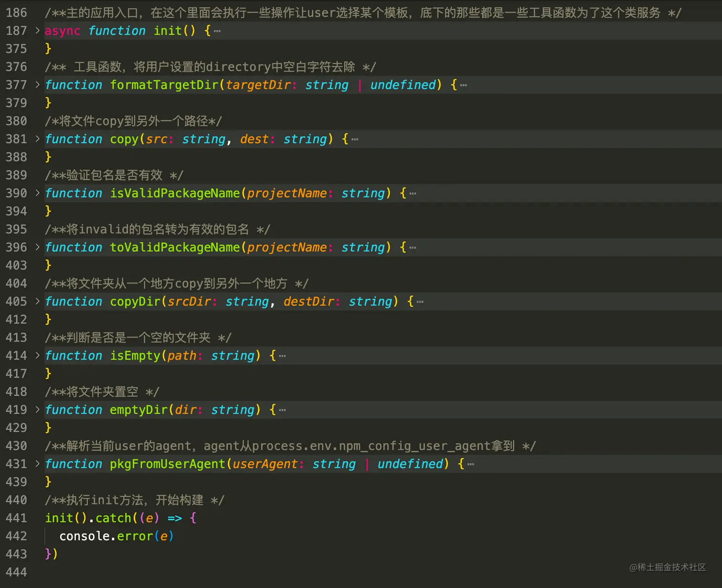Unfold the pkgFromUserAgent function chevron

tap(37, 464)
